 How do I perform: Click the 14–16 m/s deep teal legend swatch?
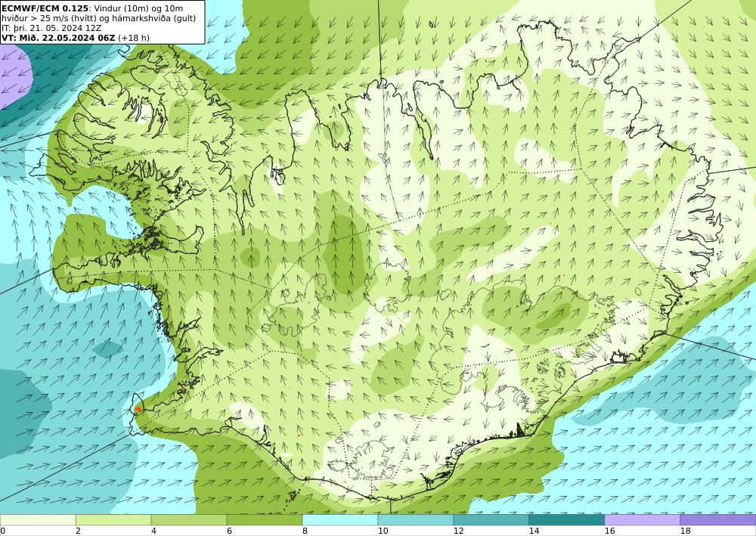coord(567,519)
